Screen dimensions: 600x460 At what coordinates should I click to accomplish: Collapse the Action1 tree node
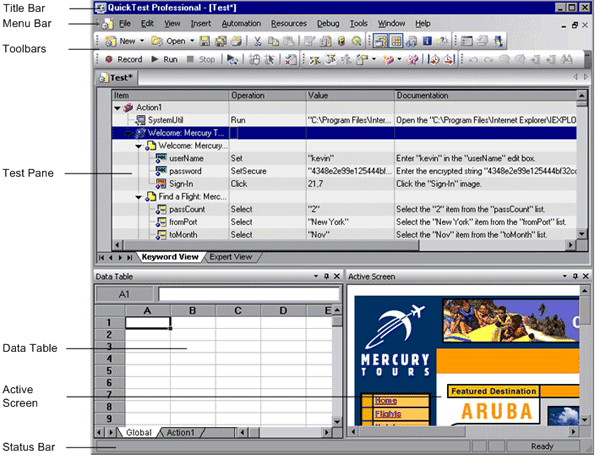point(117,108)
